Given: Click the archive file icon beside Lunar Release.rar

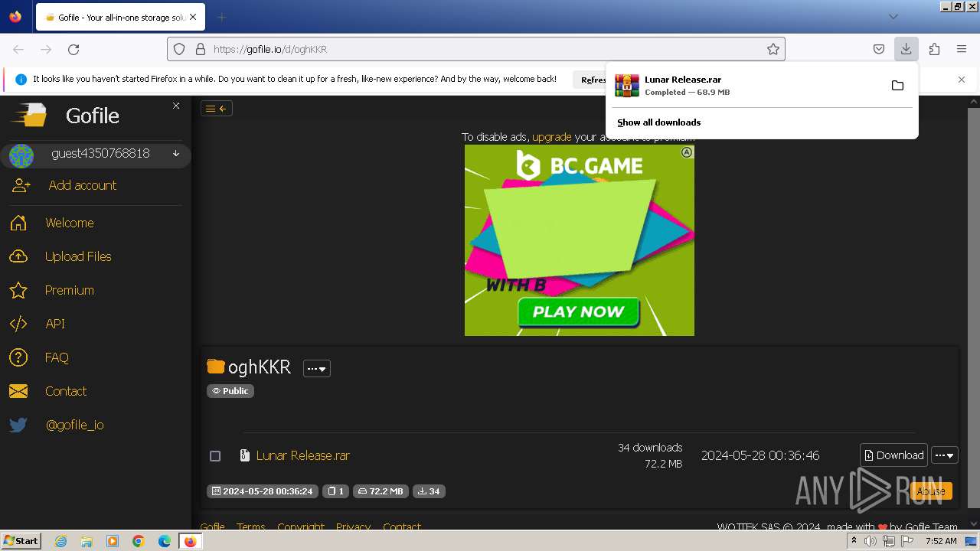Looking at the screenshot, I should point(245,455).
